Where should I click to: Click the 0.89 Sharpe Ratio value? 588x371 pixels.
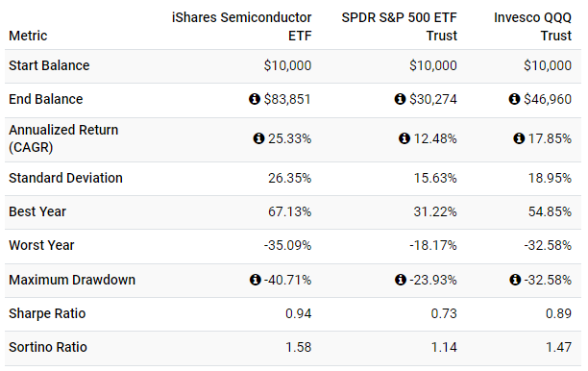point(558,313)
